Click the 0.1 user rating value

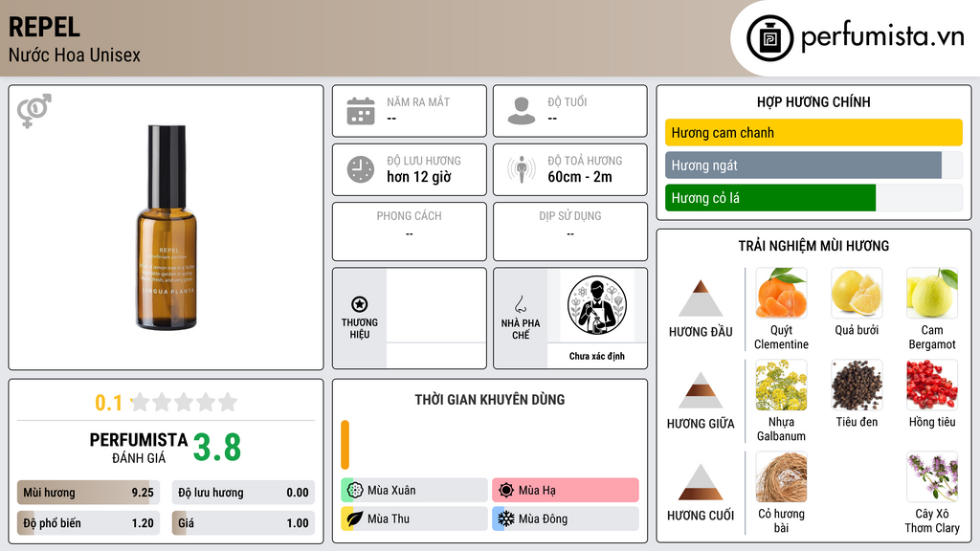[109, 403]
